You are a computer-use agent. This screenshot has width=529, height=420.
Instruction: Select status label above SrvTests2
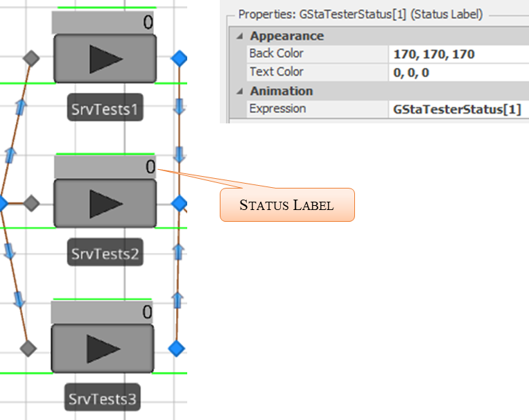[x=105, y=167]
